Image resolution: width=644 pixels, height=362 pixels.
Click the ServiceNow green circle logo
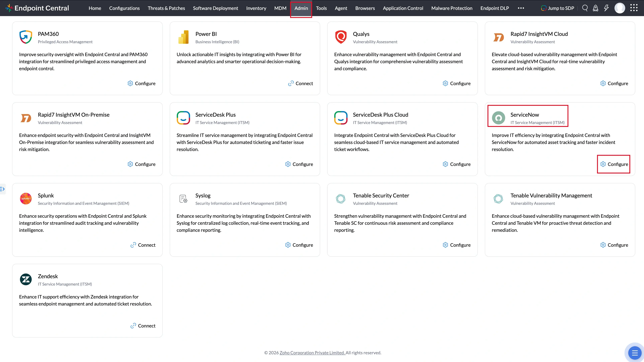[498, 118]
